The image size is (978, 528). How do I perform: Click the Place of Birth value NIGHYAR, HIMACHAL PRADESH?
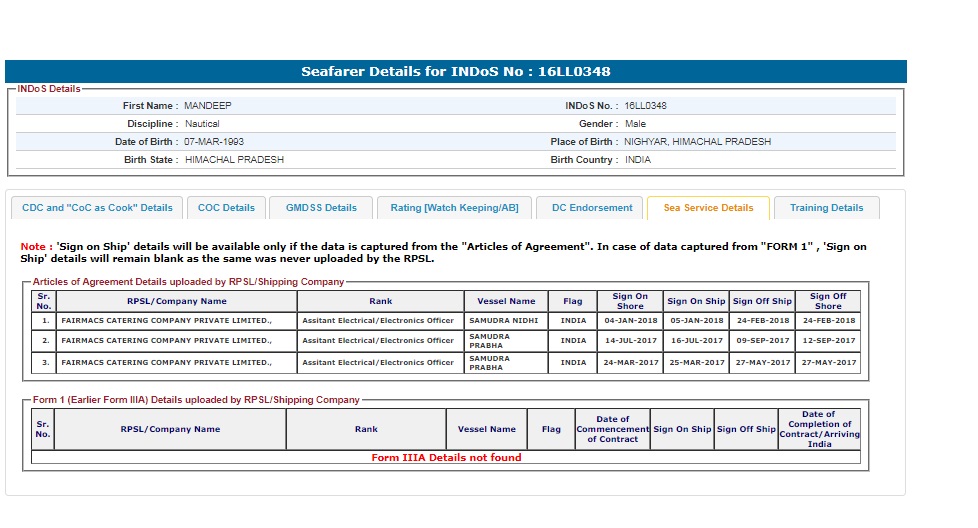(x=697, y=142)
